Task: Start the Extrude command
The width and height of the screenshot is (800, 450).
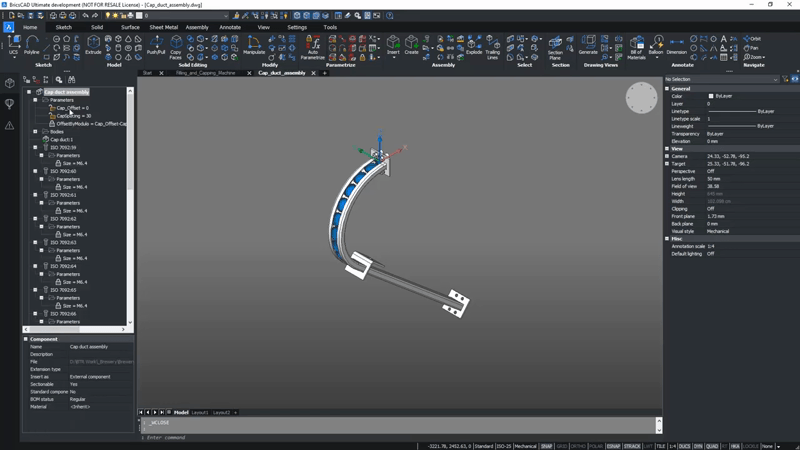Action: (93, 45)
